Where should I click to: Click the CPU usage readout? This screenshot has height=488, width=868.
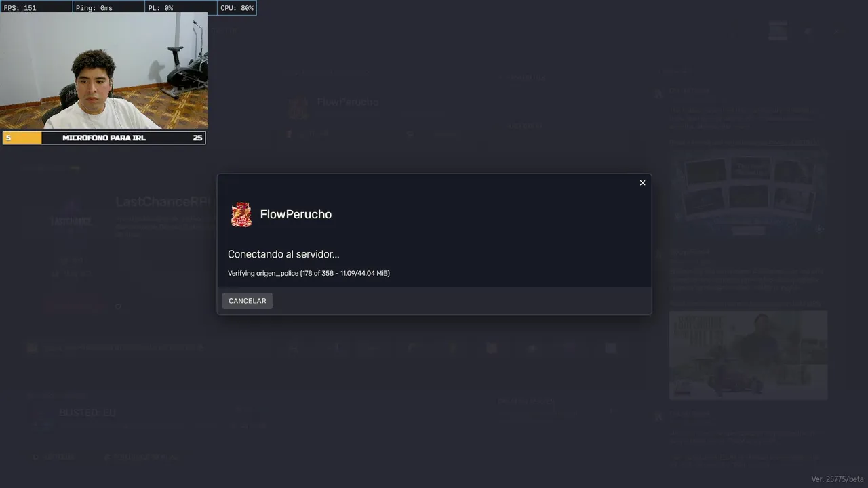(237, 7)
